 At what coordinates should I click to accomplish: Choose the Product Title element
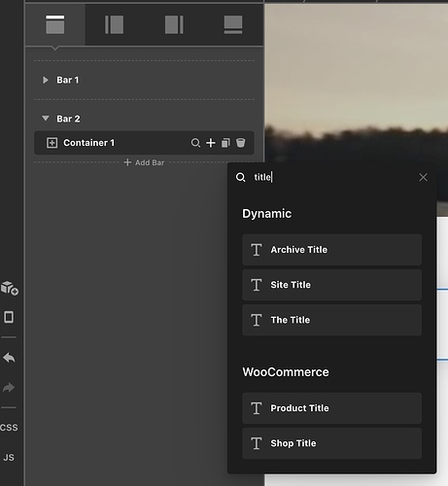point(332,408)
